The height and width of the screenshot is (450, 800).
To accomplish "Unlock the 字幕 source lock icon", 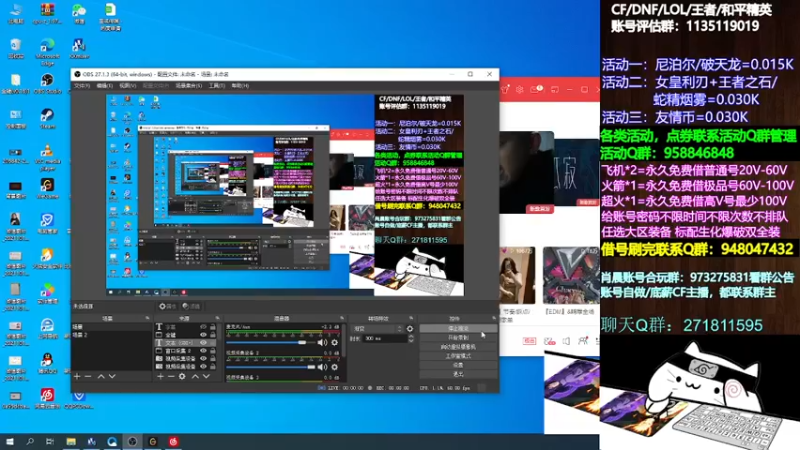I will point(213,327).
